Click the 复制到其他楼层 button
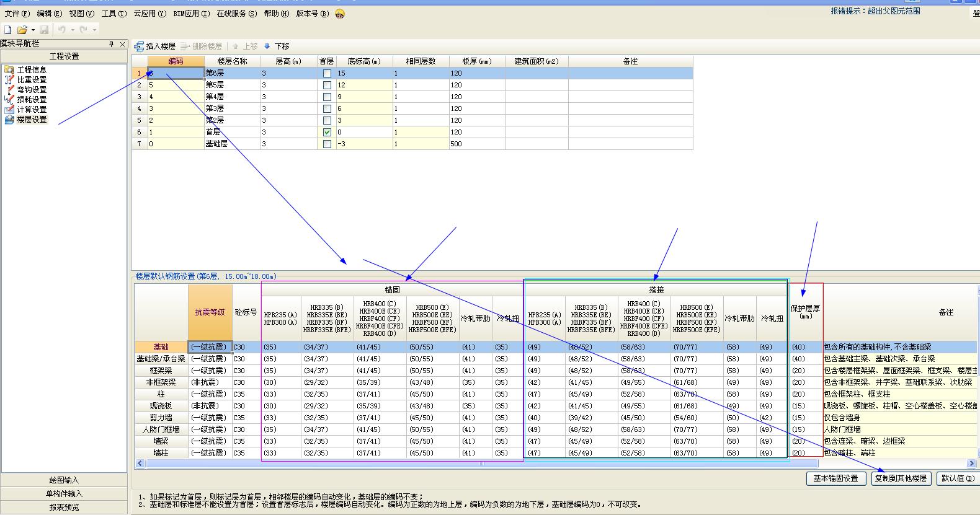Screen dimensions: 980x515 [900, 478]
